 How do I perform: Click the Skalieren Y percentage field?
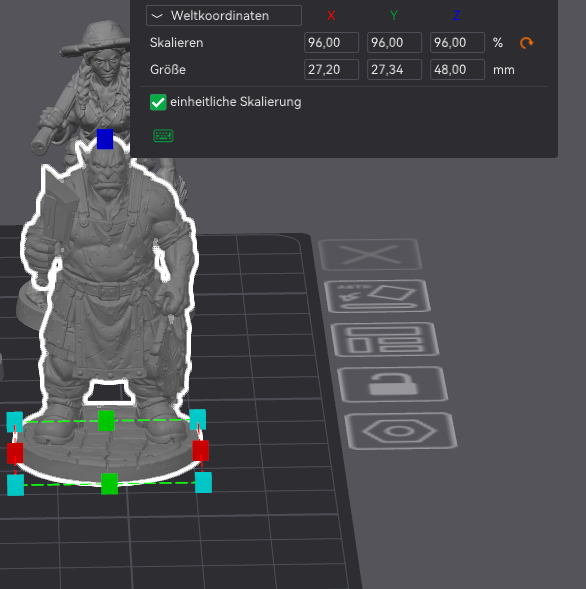(394, 42)
